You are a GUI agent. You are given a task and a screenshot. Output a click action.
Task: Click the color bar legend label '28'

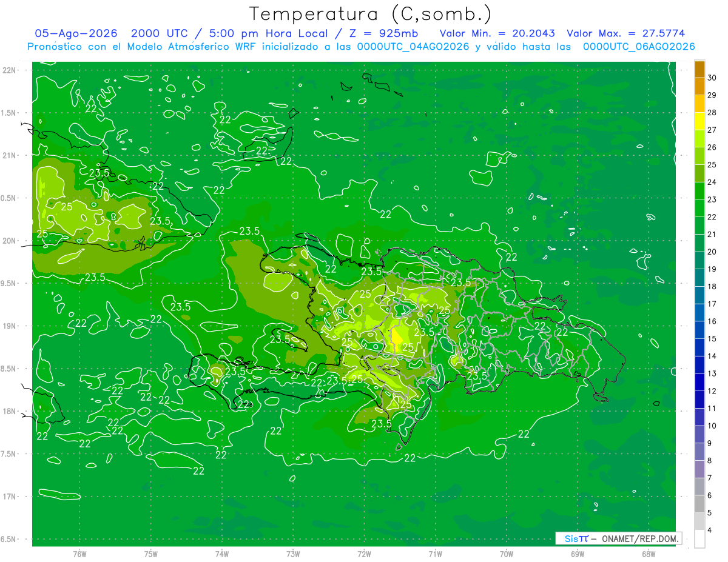712,113
